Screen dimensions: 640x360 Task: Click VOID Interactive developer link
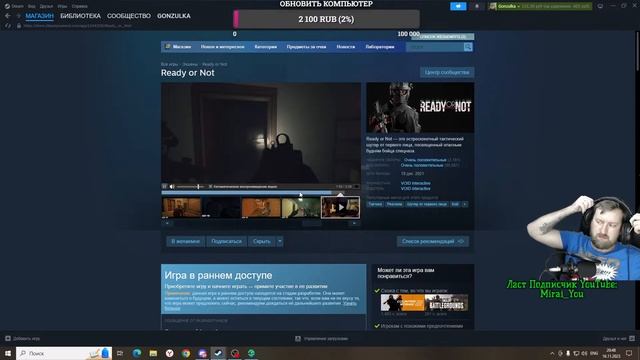click(416, 183)
